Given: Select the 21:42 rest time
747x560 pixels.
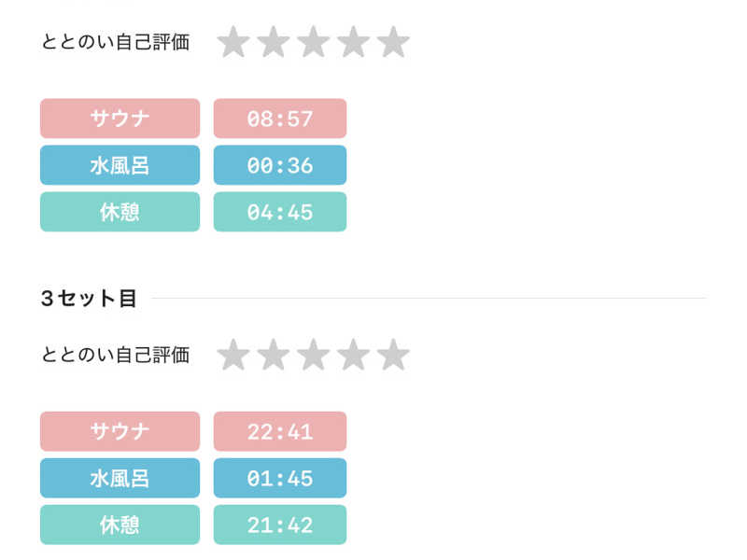Looking at the screenshot, I should [x=280, y=525].
